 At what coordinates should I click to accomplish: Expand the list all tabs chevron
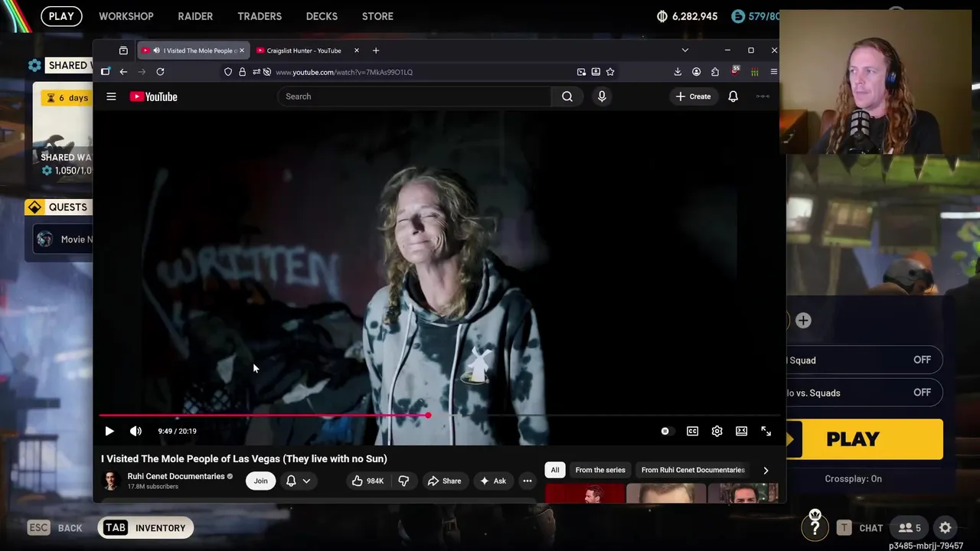tap(684, 51)
